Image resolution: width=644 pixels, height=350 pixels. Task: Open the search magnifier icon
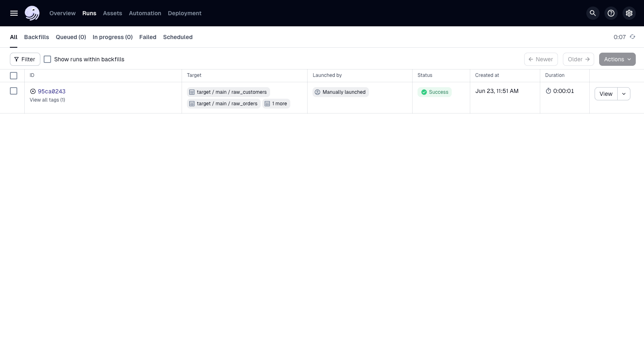593,13
